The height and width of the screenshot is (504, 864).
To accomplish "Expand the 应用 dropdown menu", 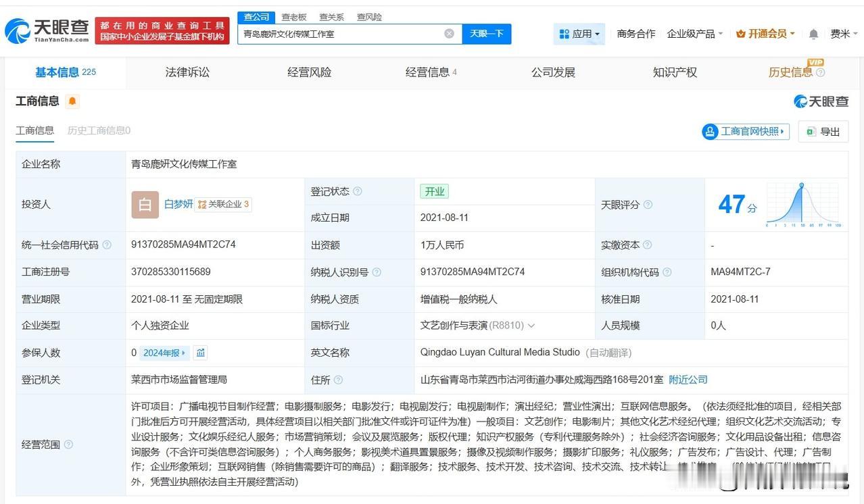I will click(x=579, y=34).
